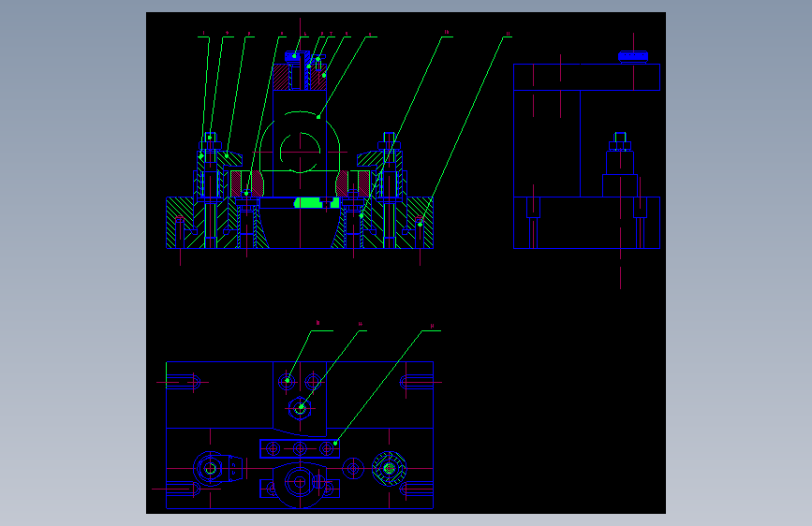Screen dimensions: 812x526
Task: Select the hex nut in top view center block
Action: (x=300, y=408)
